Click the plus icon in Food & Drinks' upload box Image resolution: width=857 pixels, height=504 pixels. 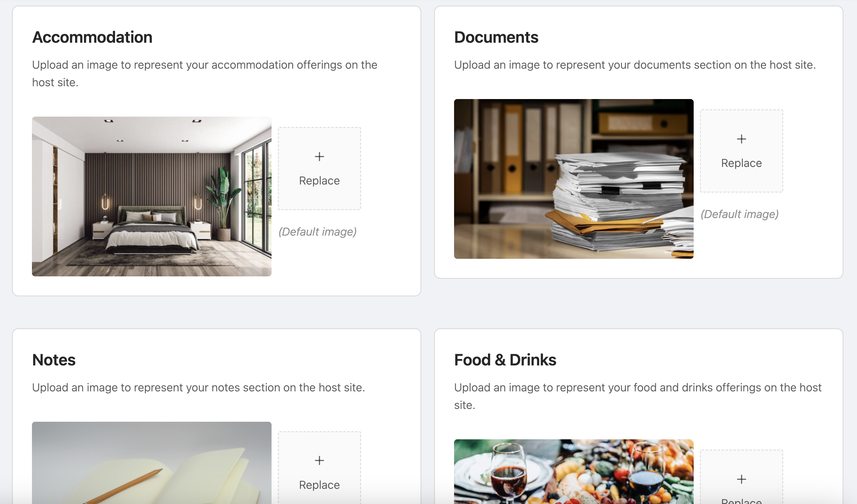[741, 479]
